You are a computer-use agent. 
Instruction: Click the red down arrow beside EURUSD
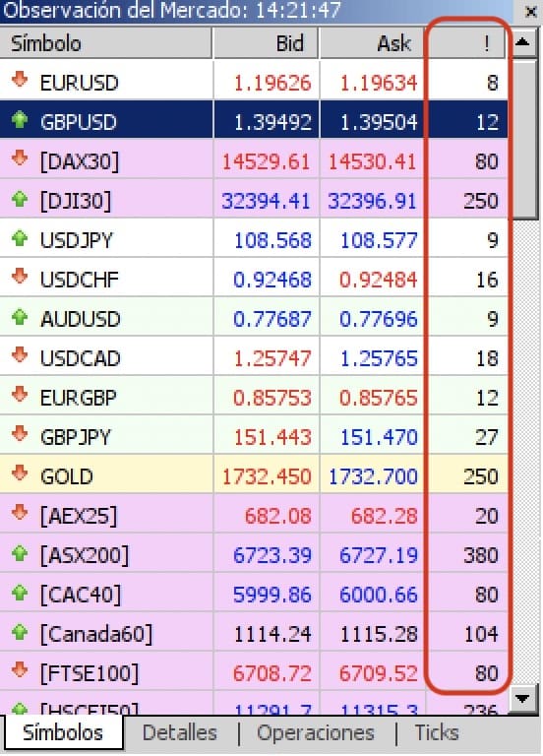tap(20, 80)
